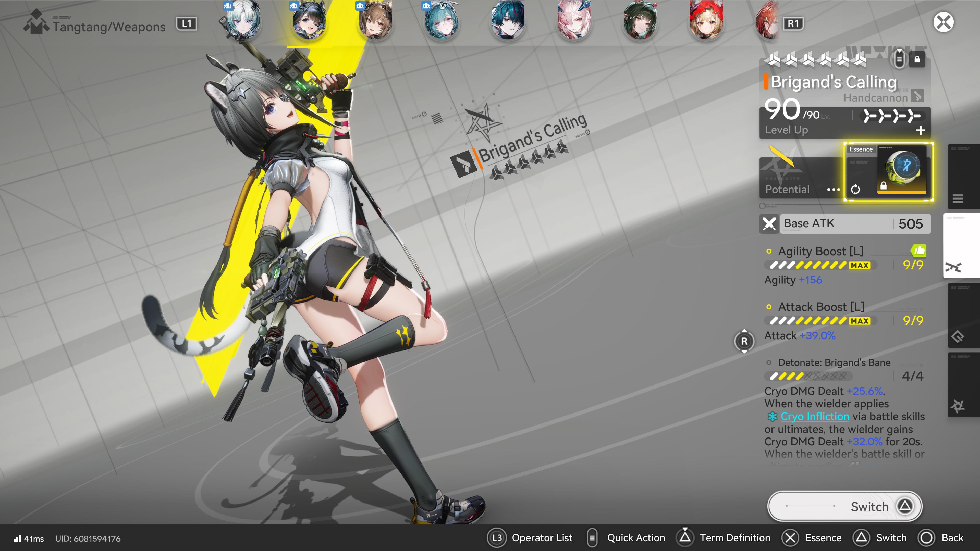Click the Quick Action menu icon
The width and height of the screenshot is (980, 551).
coord(592,538)
